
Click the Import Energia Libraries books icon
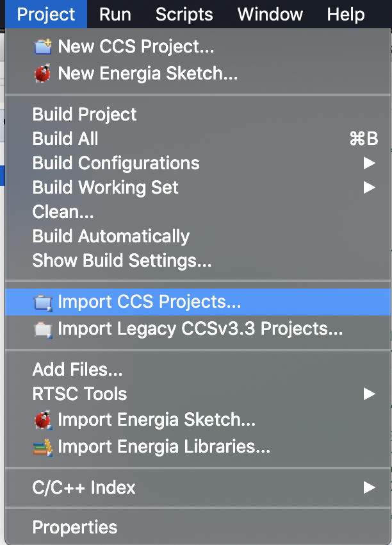tap(43, 447)
